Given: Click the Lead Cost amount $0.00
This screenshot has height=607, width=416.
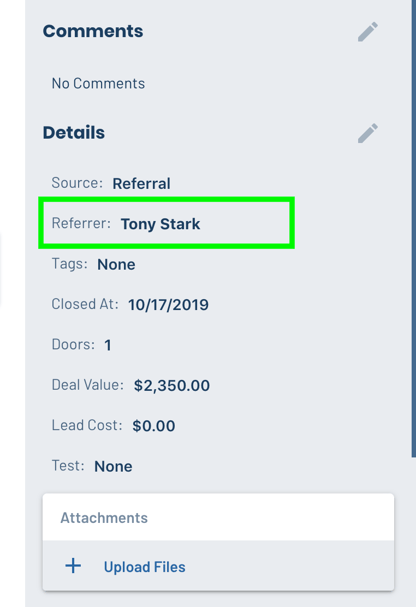Looking at the screenshot, I should (154, 426).
